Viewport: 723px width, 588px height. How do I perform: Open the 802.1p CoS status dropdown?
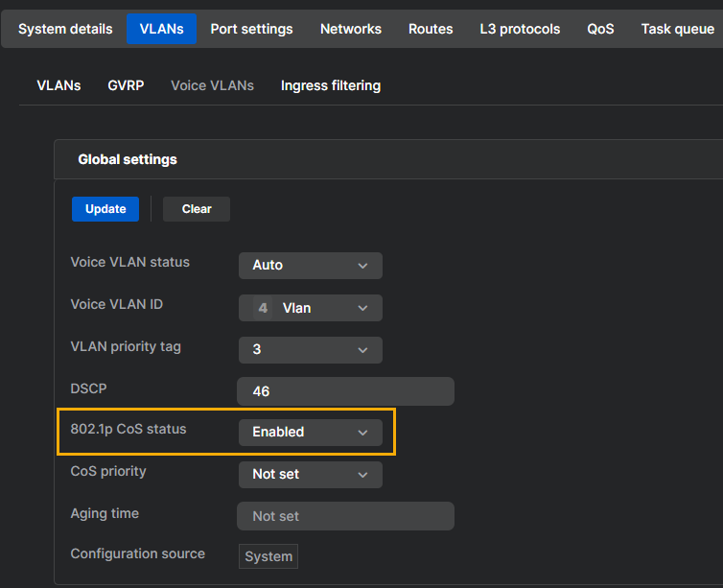(310, 433)
